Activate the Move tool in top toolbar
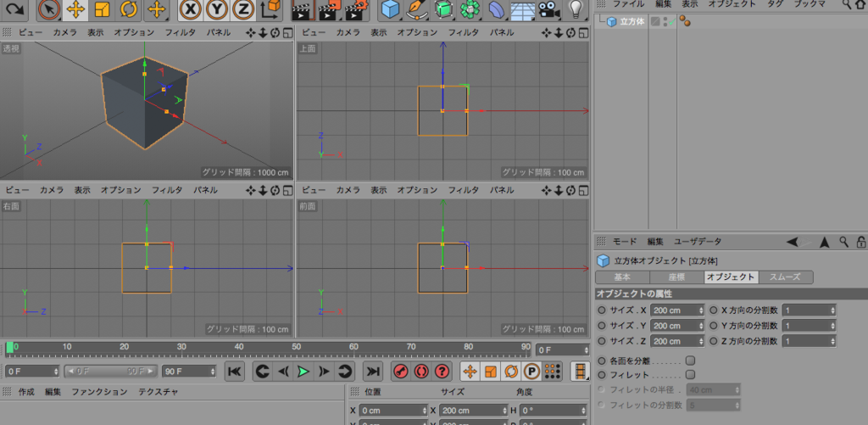Screen dimensions: 868x425 [x=75, y=9]
